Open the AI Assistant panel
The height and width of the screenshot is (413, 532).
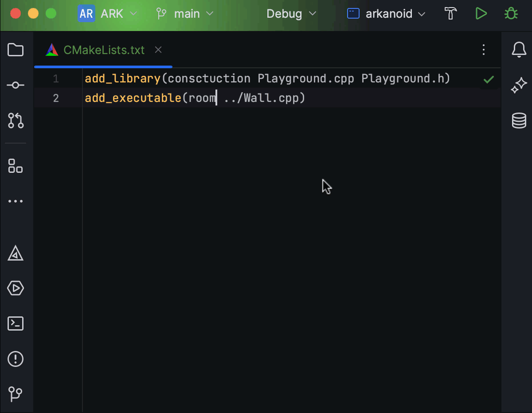(519, 85)
